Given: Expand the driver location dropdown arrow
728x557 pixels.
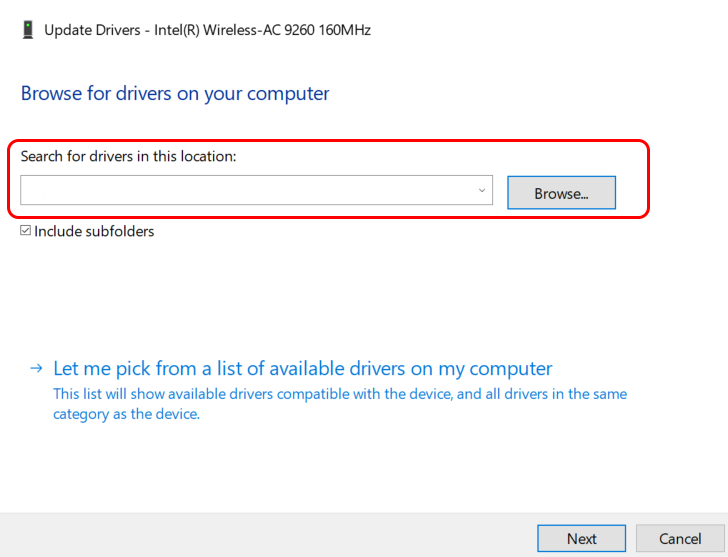Looking at the screenshot, I should [x=482, y=190].
